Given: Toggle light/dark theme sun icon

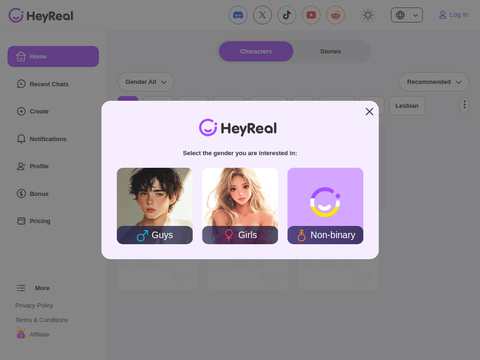Looking at the screenshot, I should 368,15.
